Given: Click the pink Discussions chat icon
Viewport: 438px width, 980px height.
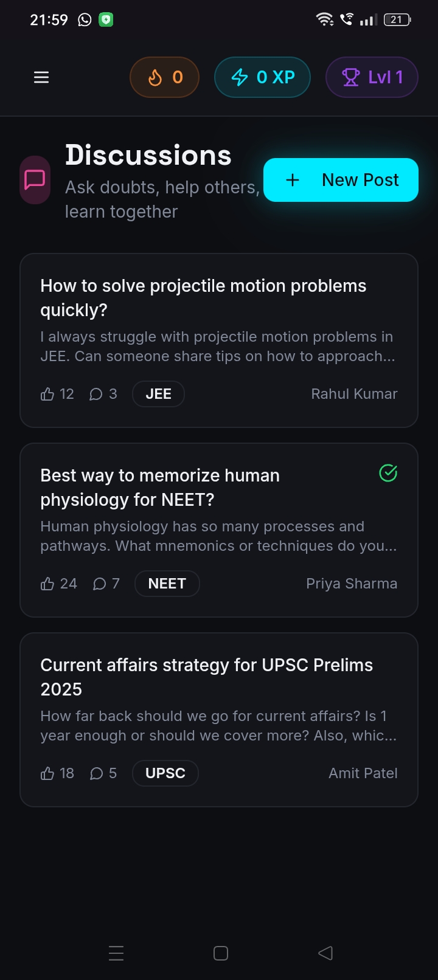Looking at the screenshot, I should coord(35,179).
